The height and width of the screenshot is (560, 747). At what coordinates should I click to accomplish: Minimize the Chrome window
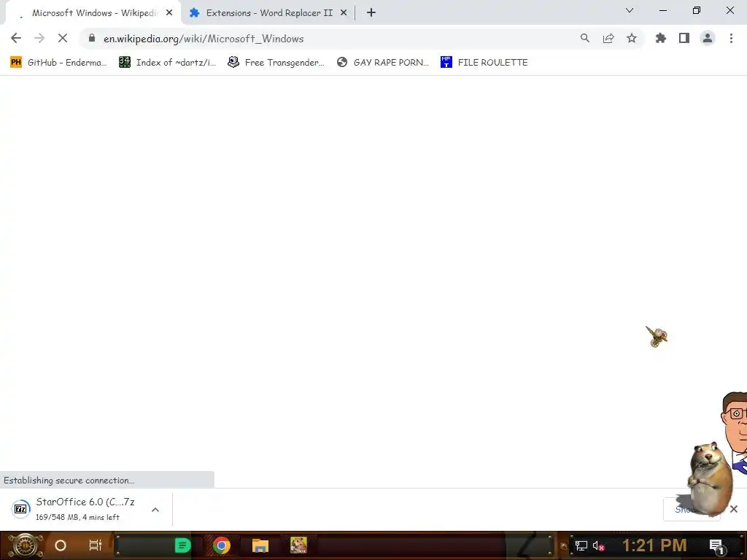coord(663,10)
